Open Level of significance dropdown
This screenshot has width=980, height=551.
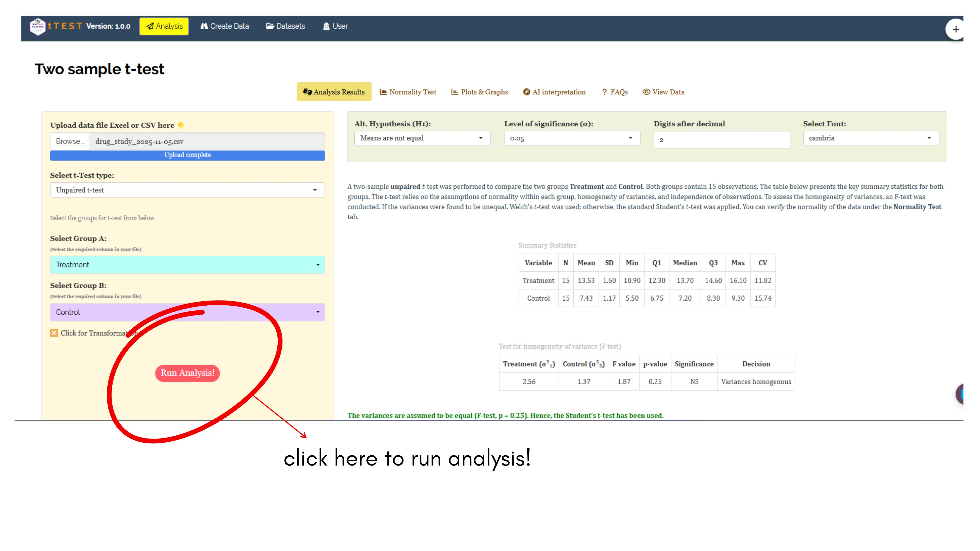pos(571,139)
